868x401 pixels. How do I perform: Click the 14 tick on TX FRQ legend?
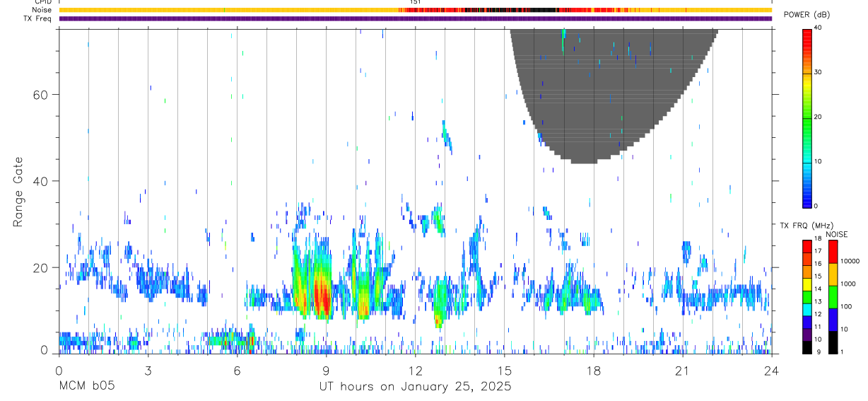tap(818, 289)
